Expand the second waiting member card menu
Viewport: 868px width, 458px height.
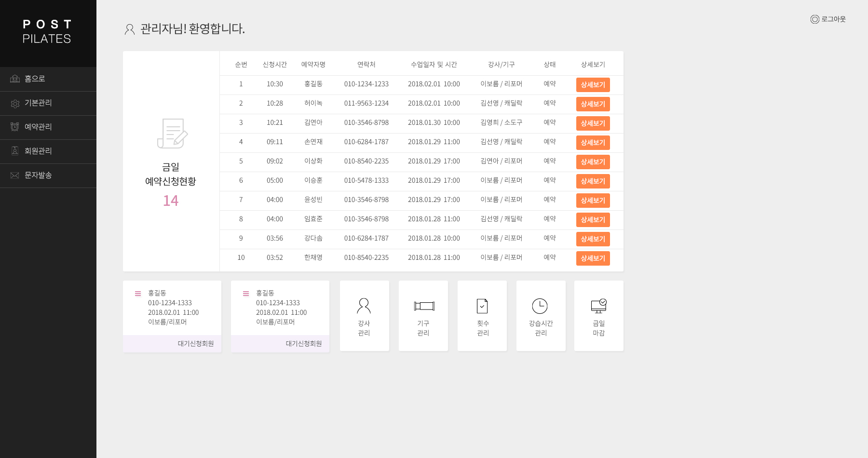tap(246, 294)
